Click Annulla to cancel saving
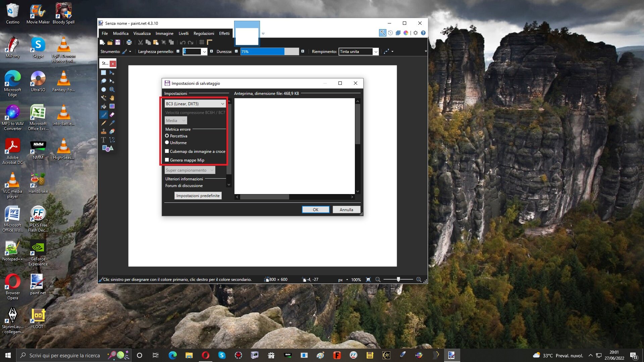The height and width of the screenshot is (362, 644). [x=346, y=209]
